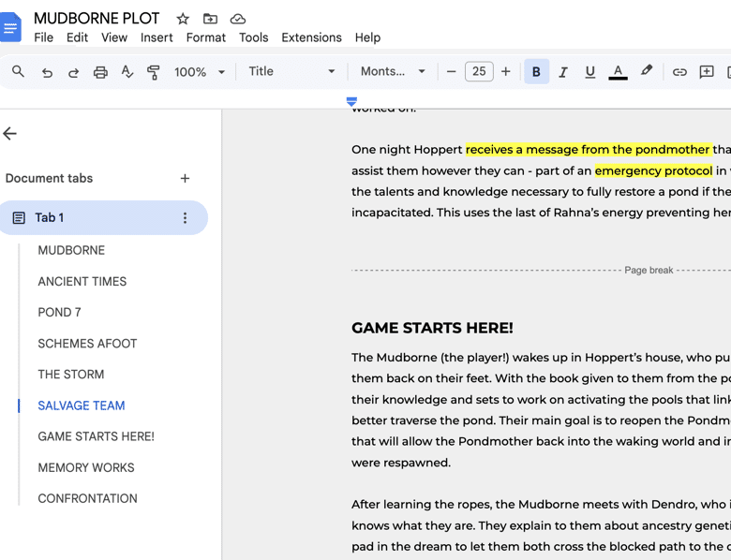Increase the font size
Screen dimensions: 731x560
506,72
